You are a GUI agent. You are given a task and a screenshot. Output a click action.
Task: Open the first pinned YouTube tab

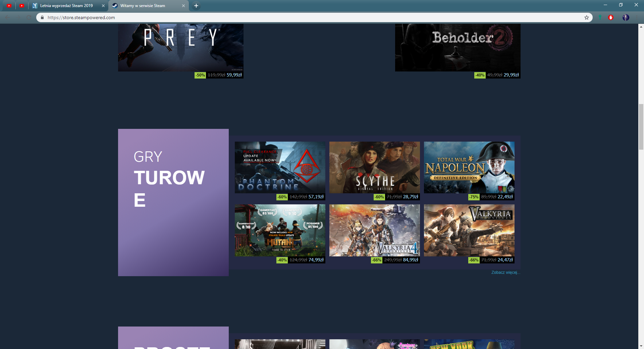[9, 6]
